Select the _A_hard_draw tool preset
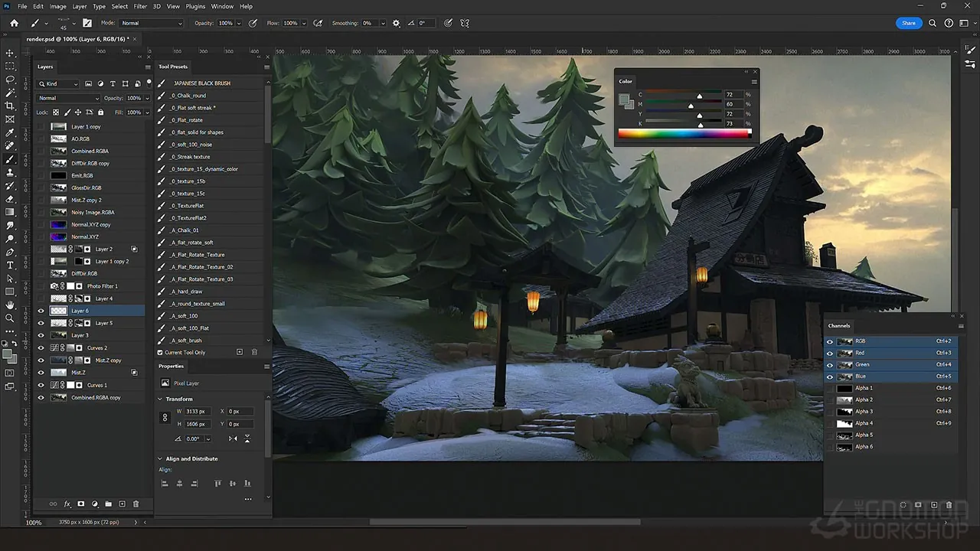Viewport: 980px width, 551px height. (187, 292)
